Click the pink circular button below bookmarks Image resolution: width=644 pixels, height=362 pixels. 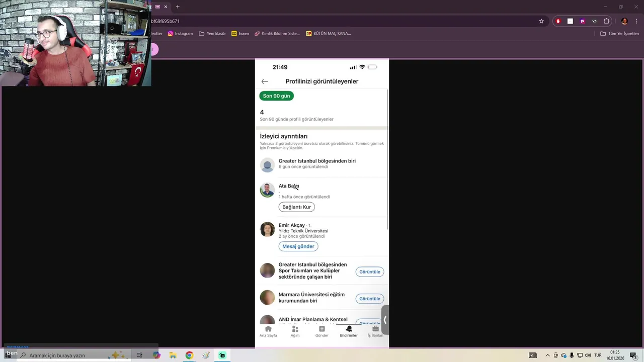point(154,49)
